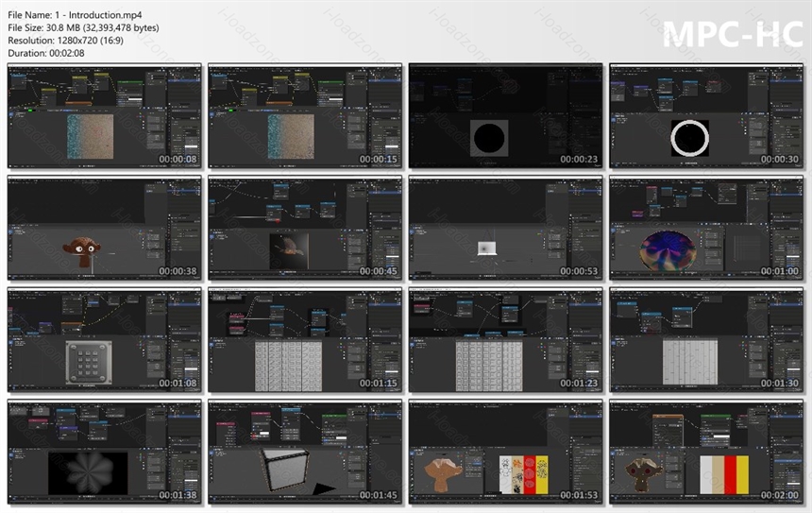
Task: Click the MPC-HC logo text
Action: [x=733, y=34]
